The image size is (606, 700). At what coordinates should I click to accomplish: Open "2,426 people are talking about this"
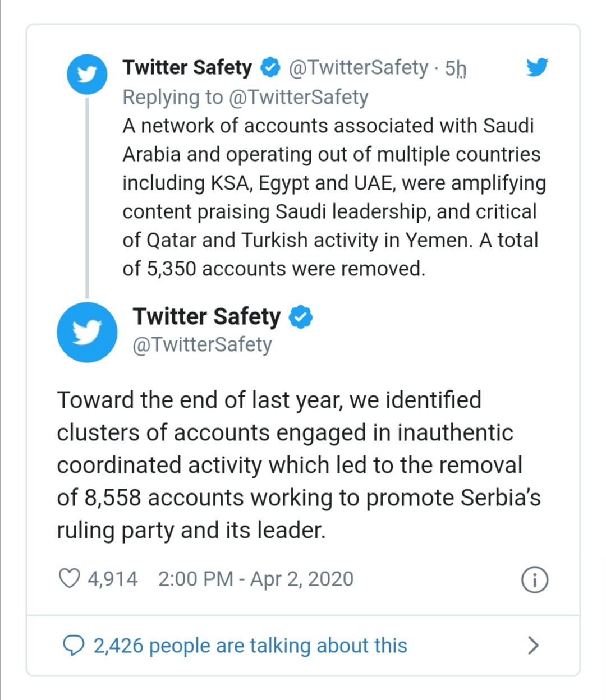250,646
